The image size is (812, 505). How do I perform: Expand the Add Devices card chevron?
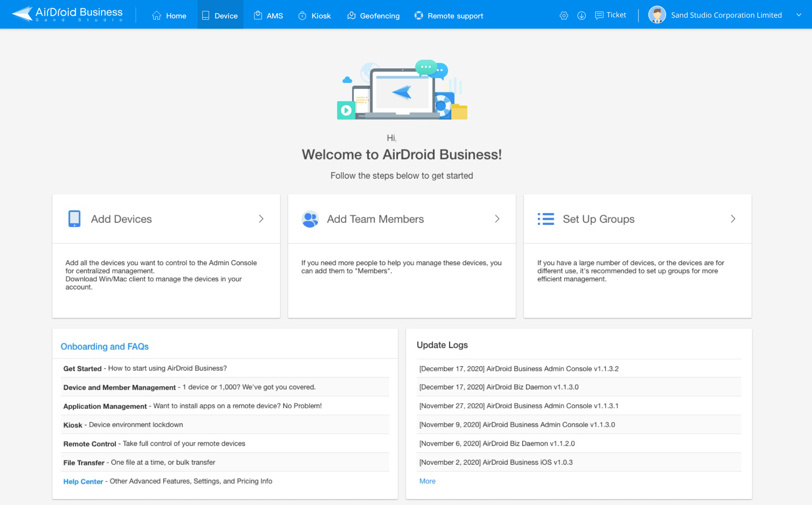pos(261,219)
